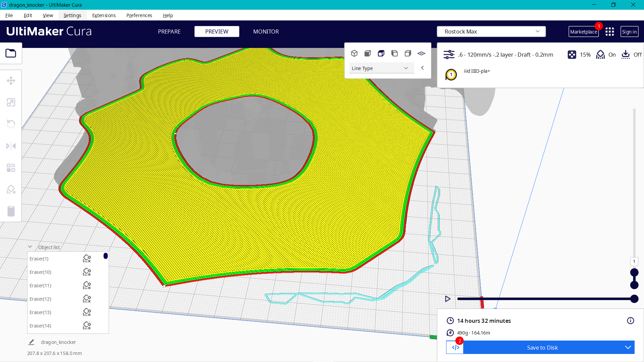This screenshot has height=362, width=644.
Task: Open the Line Type color scheme dropdown
Action: point(381,68)
